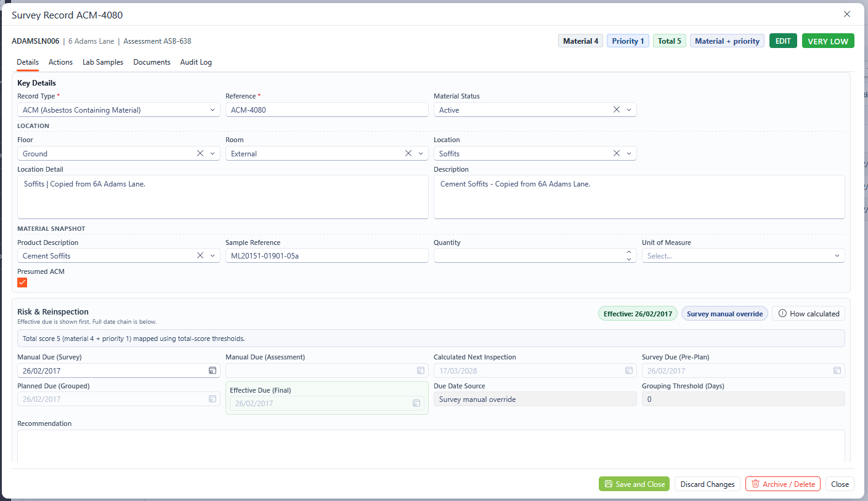This screenshot has width=868, height=501.
Task: Click the How calculated info button
Action: coord(808,313)
